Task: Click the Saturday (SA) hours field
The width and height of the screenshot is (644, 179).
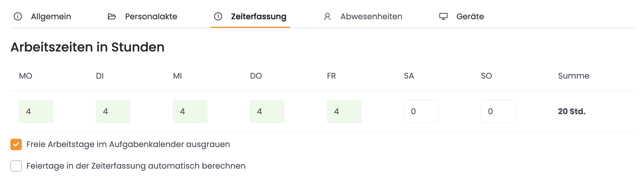Action: click(421, 112)
